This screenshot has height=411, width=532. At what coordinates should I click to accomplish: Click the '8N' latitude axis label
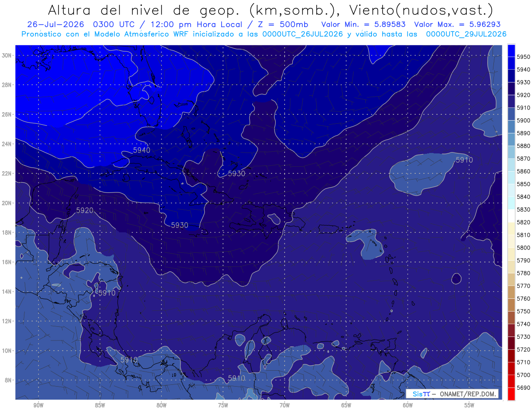(x=9, y=380)
